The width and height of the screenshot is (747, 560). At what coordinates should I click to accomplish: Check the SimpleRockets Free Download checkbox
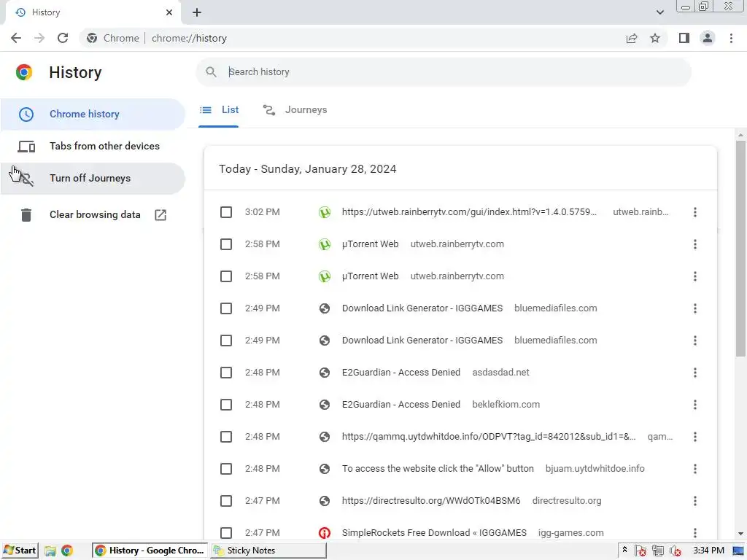coord(226,533)
